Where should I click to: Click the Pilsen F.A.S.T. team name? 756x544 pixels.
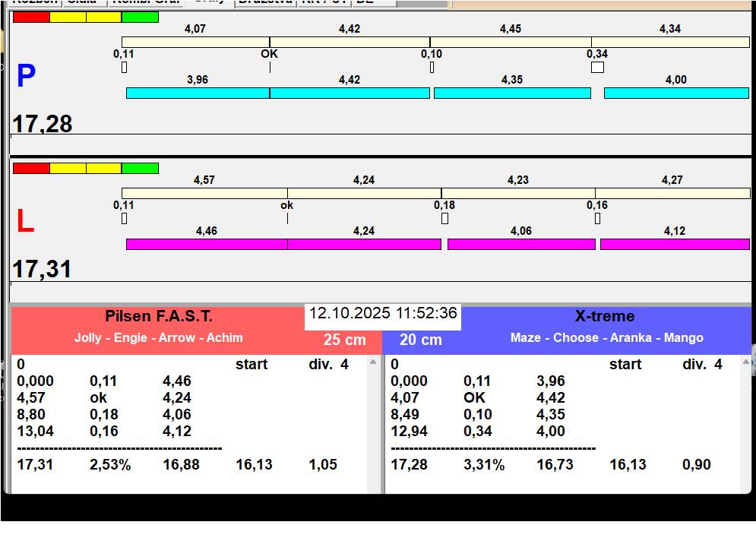click(x=159, y=316)
